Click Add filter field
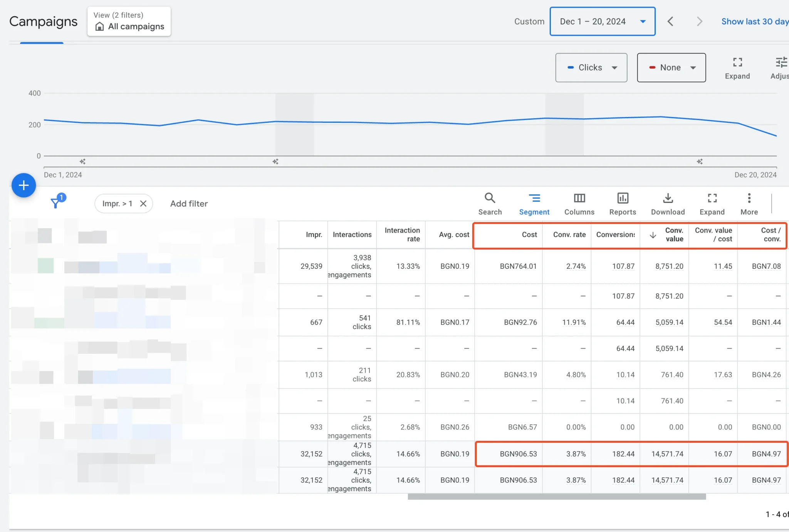This screenshot has width=789, height=532. pyautogui.click(x=189, y=204)
